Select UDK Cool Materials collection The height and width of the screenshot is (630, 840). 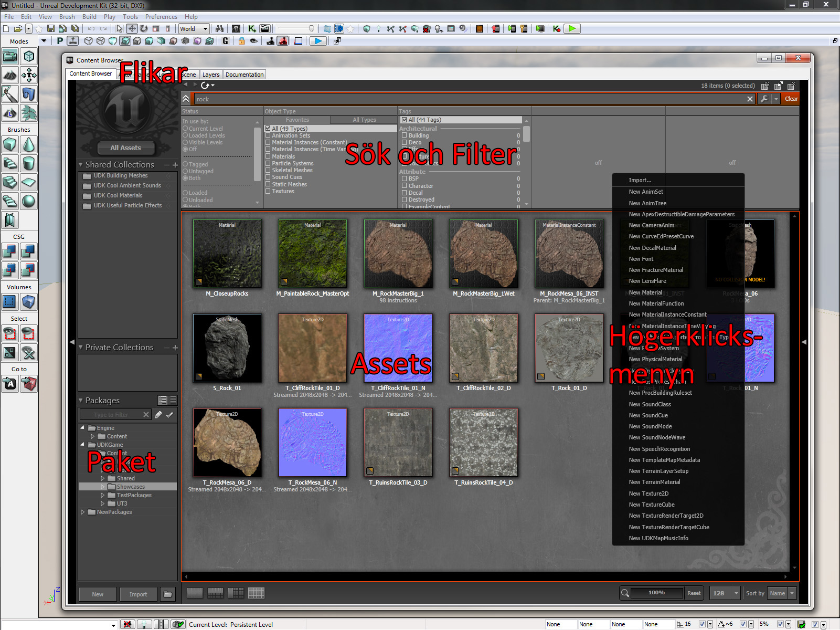(x=118, y=195)
